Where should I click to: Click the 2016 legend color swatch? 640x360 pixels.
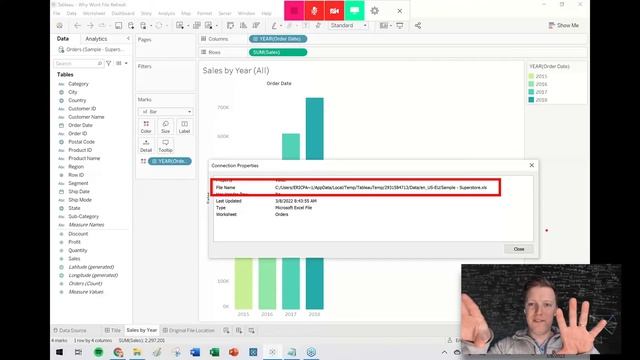531,84
